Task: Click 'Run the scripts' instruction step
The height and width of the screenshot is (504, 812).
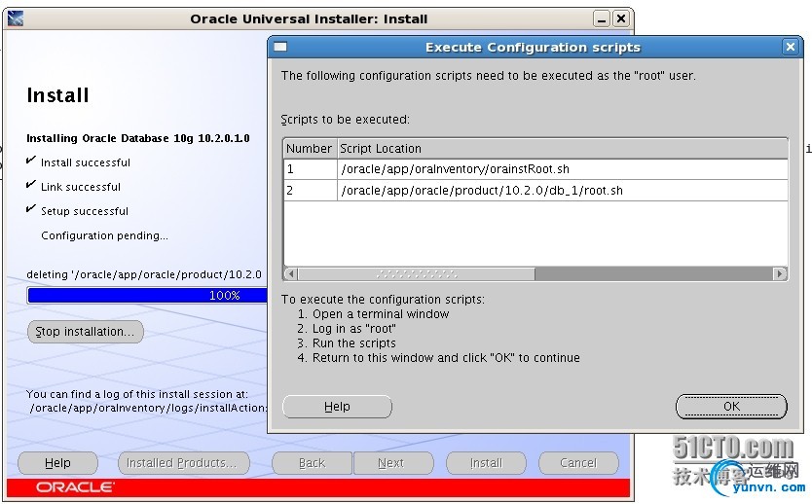Action: tap(347, 343)
